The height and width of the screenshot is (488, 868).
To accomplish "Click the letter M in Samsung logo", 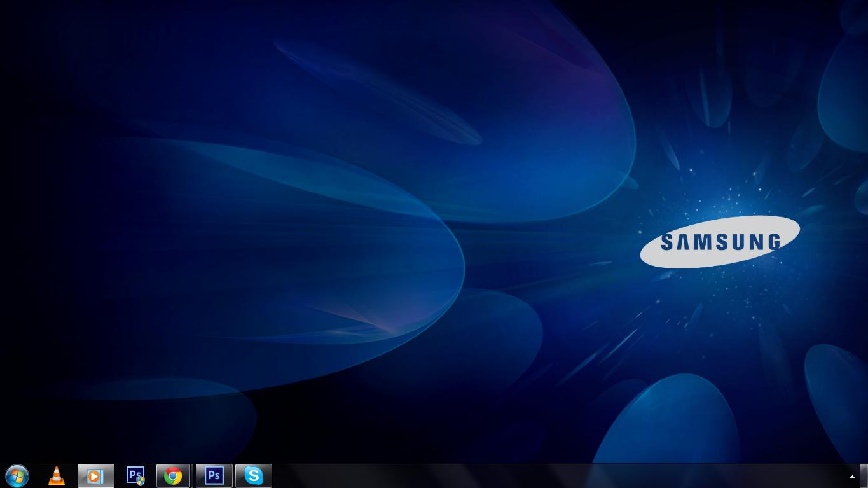I will pyautogui.click(x=701, y=242).
